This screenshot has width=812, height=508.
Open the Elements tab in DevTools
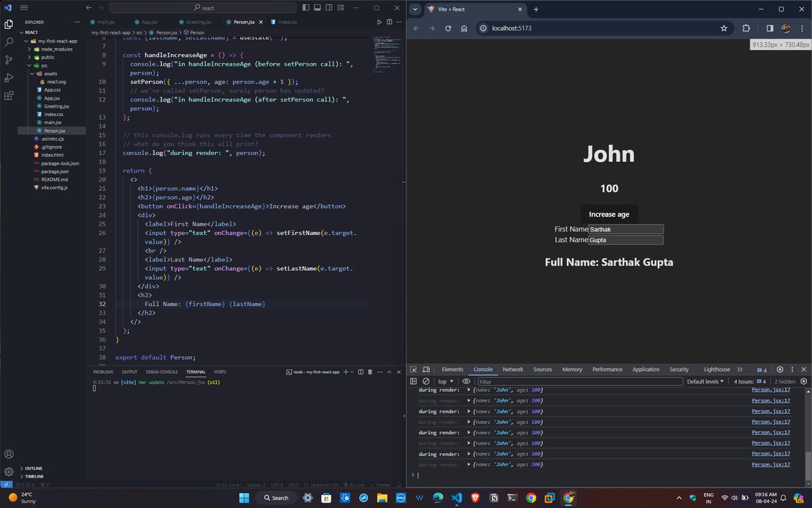pyautogui.click(x=453, y=369)
